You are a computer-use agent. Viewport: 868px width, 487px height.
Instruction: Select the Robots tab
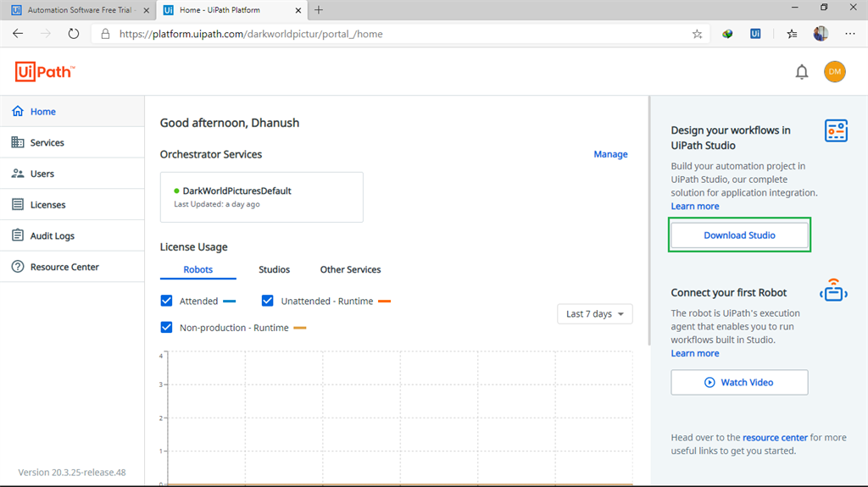(198, 269)
